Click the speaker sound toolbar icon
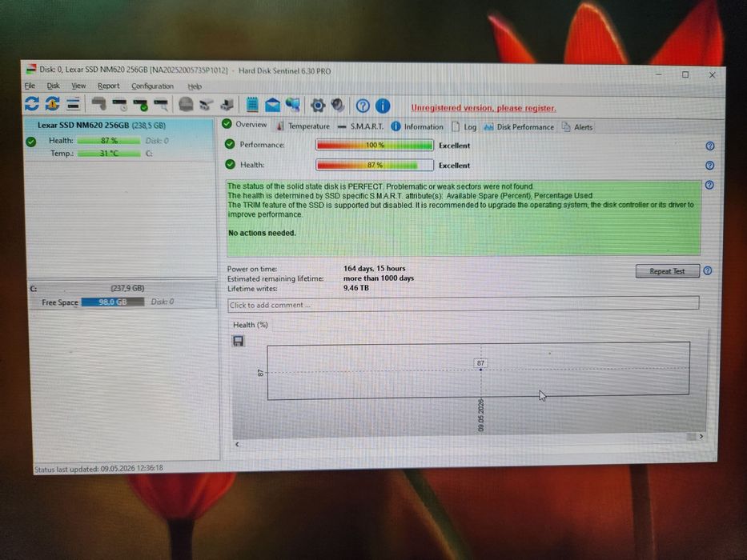 pyautogui.click(x=338, y=106)
